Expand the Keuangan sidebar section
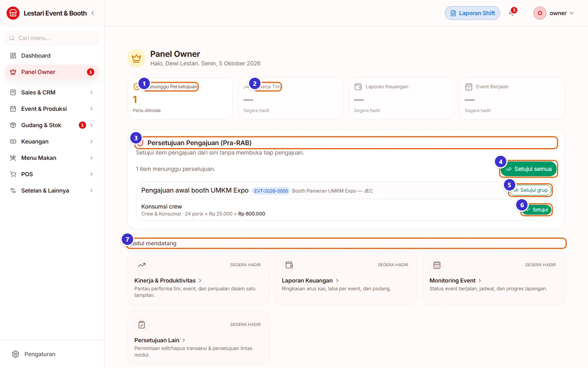This screenshot has width=588, height=368. pyautogui.click(x=52, y=141)
